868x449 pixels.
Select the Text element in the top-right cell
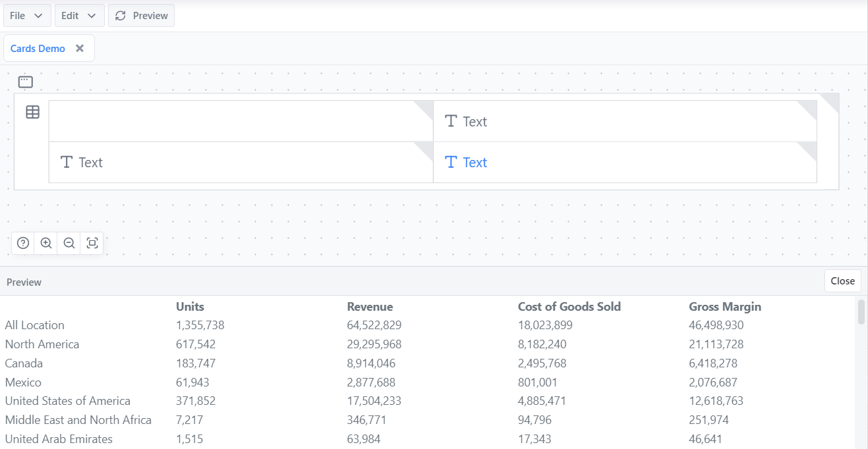466,122
